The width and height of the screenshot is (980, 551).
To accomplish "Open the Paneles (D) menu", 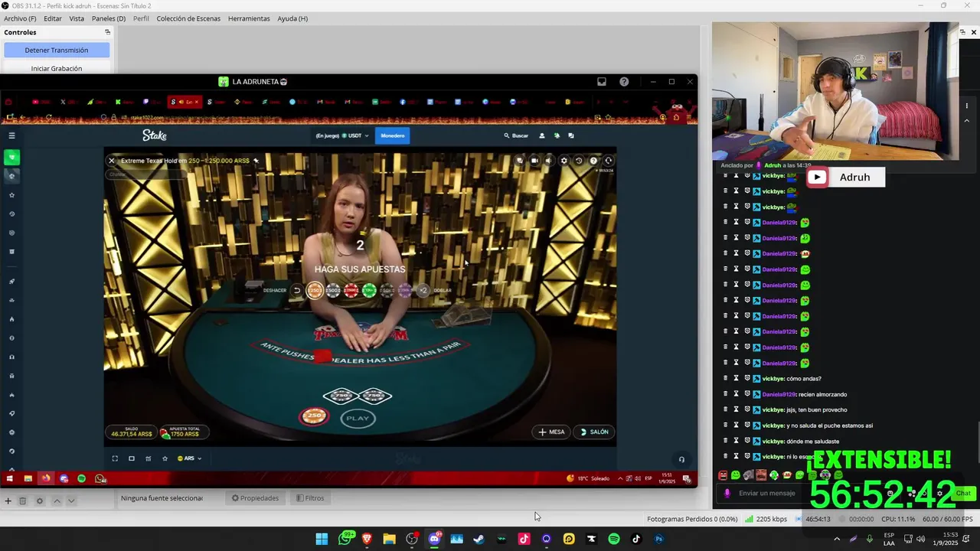I will coord(109,18).
